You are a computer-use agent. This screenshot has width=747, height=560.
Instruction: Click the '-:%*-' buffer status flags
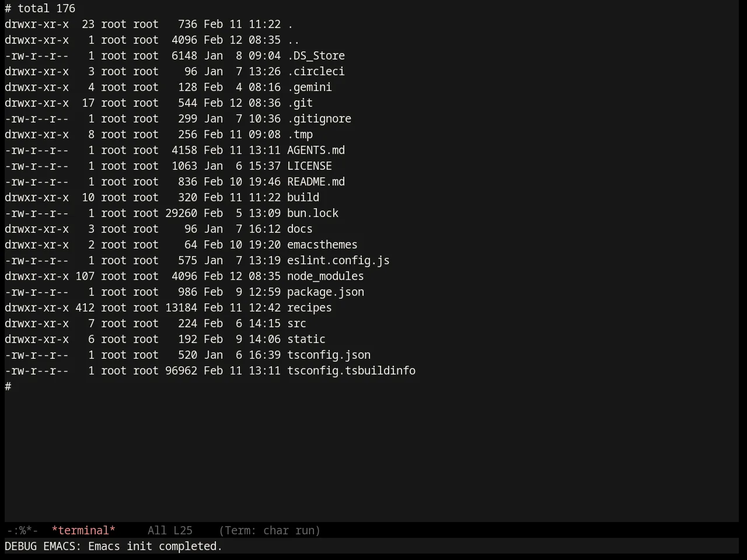[x=22, y=530]
